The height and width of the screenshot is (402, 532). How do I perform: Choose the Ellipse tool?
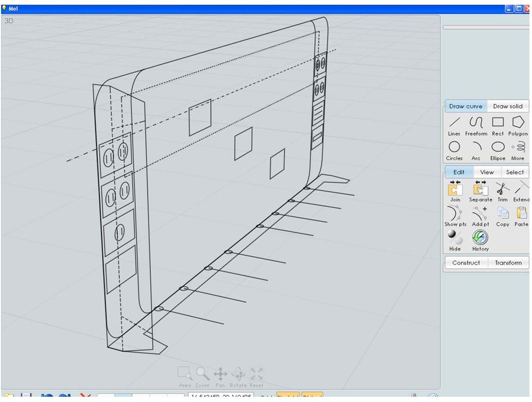(498, 150)
